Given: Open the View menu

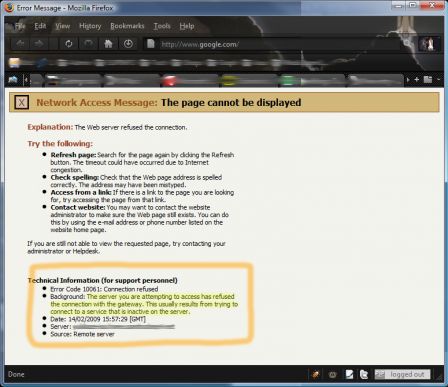Looking at the screenshot, I should pos(63,26).
